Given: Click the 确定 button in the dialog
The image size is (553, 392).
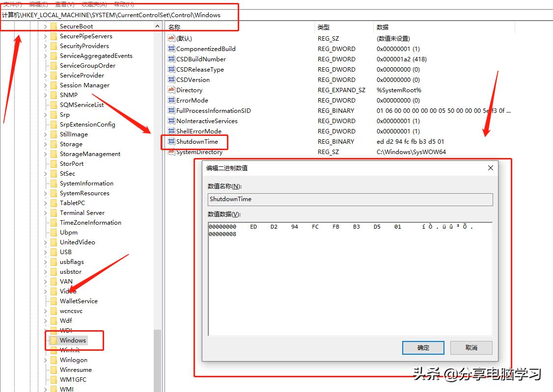Looking at the screenshot, I should click(x=423, y=347).
